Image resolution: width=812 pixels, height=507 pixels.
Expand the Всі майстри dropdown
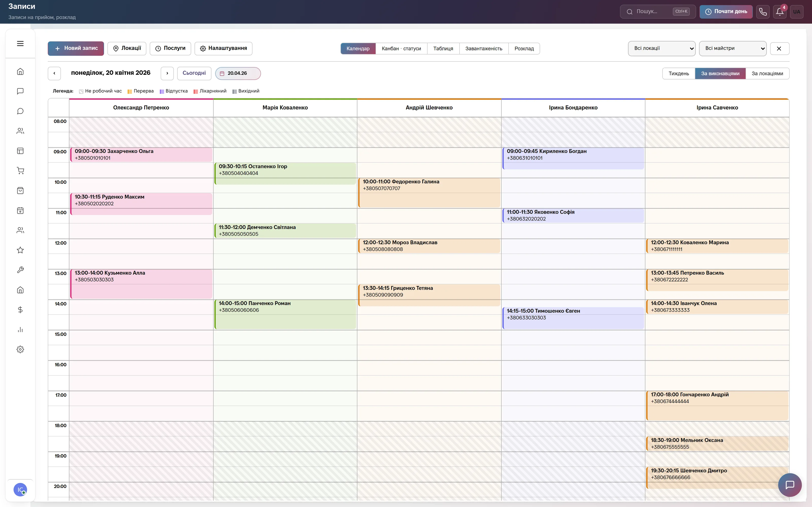733,49
